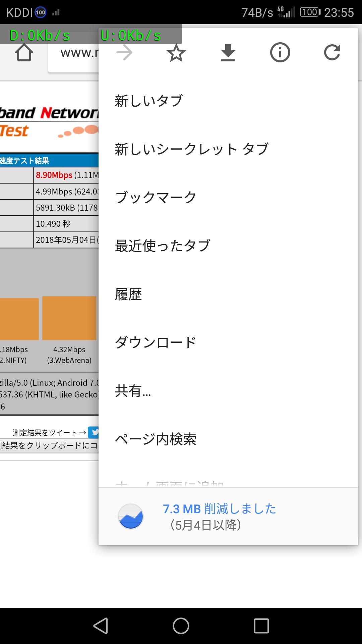Viewport: 362px width, 644px height.
Task: Tap the 5891.30kB table cell
Action: tap(66, 208)
